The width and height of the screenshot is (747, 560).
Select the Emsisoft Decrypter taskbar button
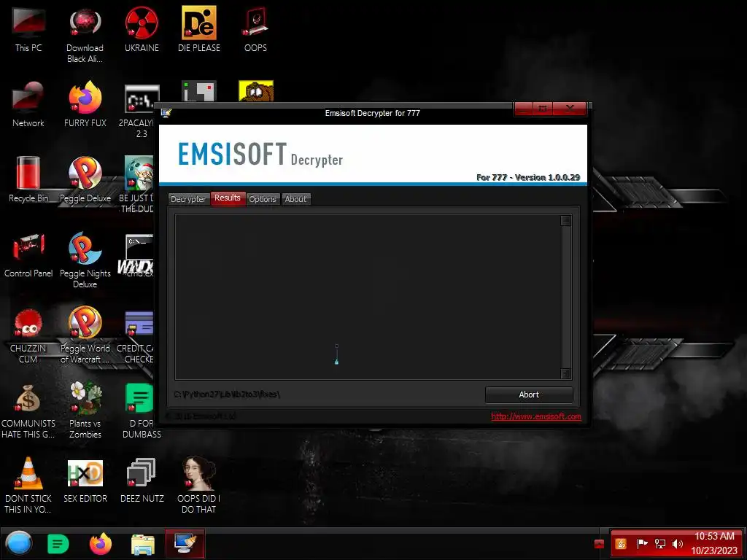(x=185, y=543)
